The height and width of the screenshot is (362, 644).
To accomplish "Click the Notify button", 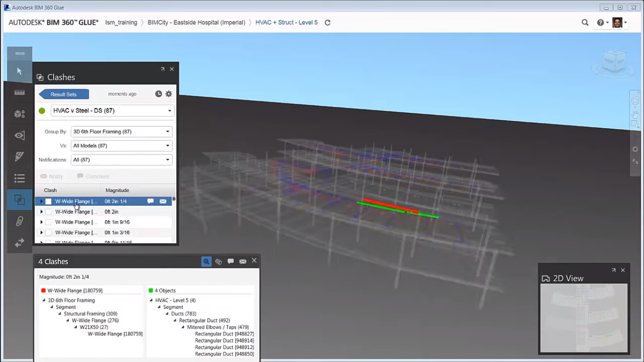I will click(x=51, y=176).
